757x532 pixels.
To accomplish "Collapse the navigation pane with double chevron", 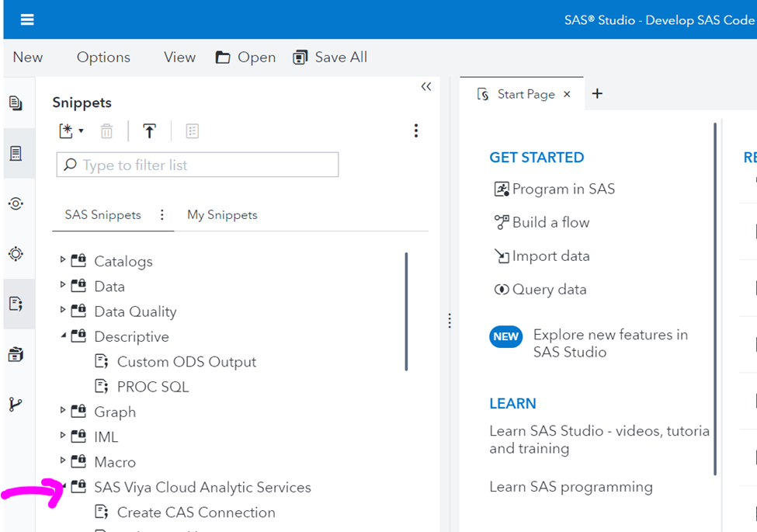I will click(x=425, y=87).
